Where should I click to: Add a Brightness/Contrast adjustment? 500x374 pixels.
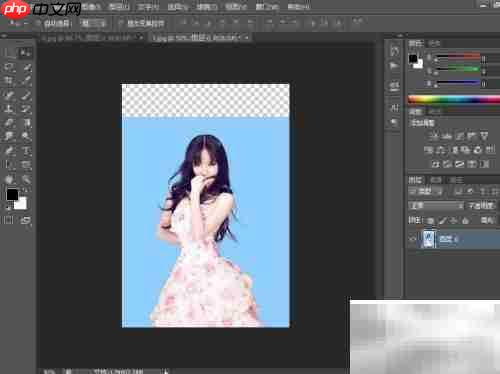pyautogui.click(x=434, y=136)
